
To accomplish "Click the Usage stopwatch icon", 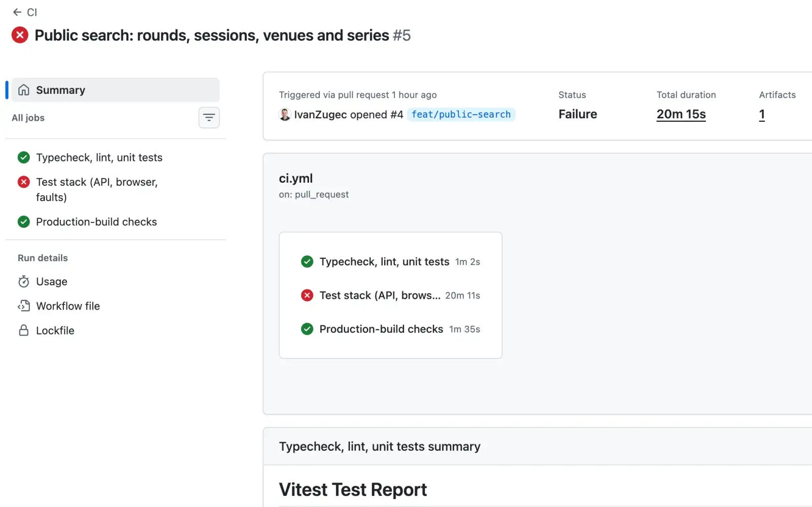I will coord(24,282).
